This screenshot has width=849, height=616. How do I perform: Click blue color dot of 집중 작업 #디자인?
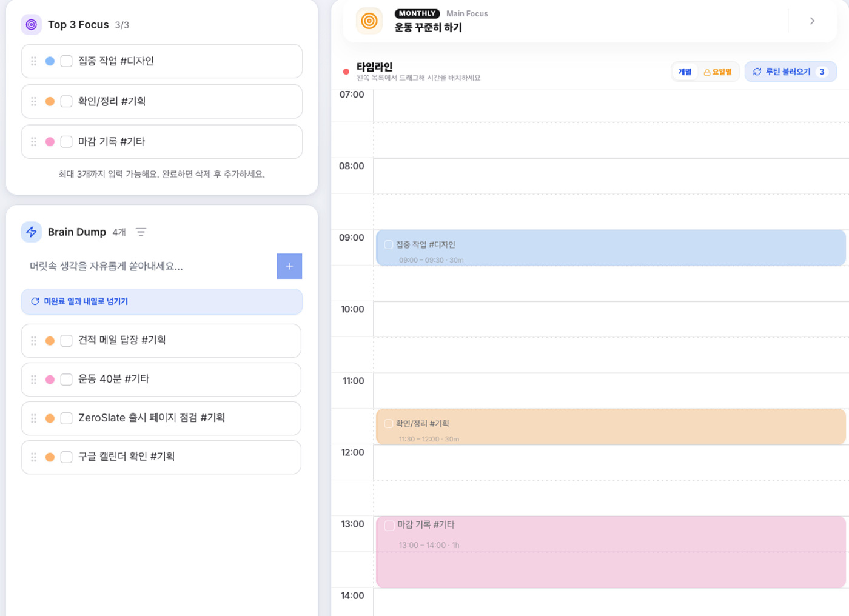50,61
